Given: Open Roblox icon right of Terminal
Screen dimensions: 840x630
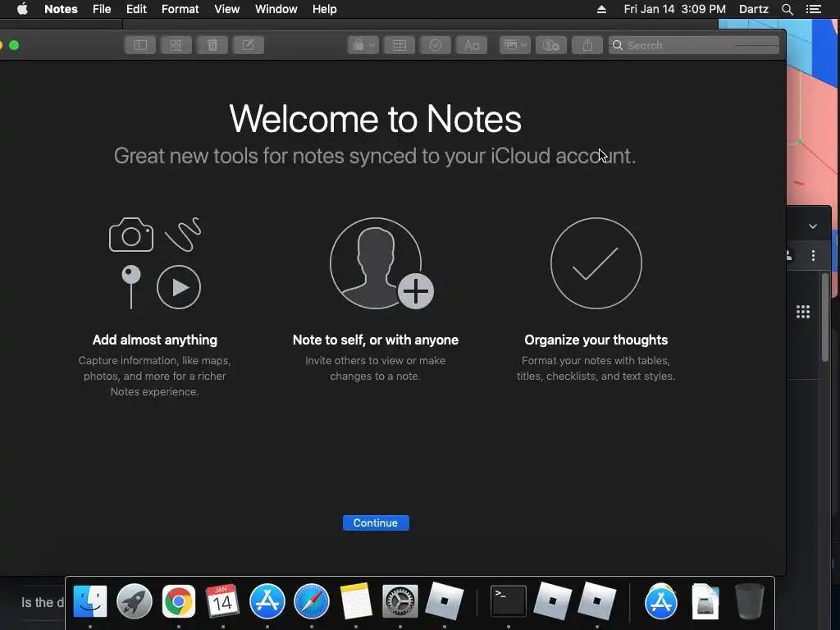Looking at the screenshot, I should [x=553, y=601].
